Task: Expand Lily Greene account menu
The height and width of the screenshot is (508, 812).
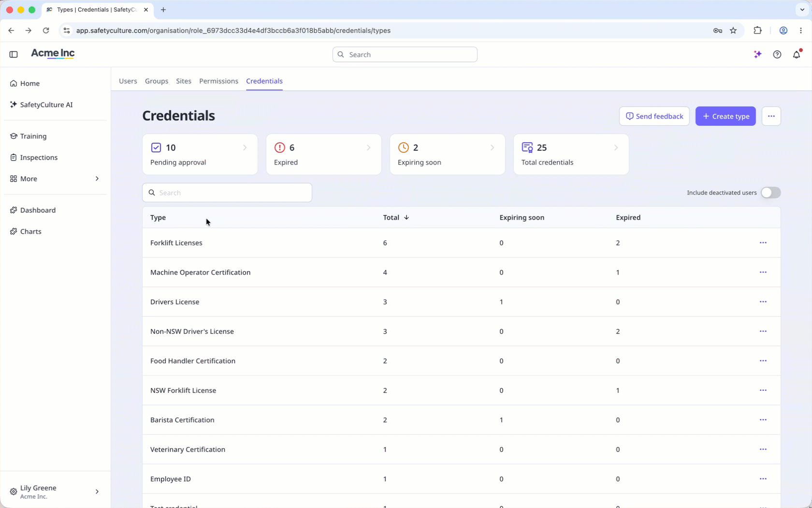Action: coord(55,492)
